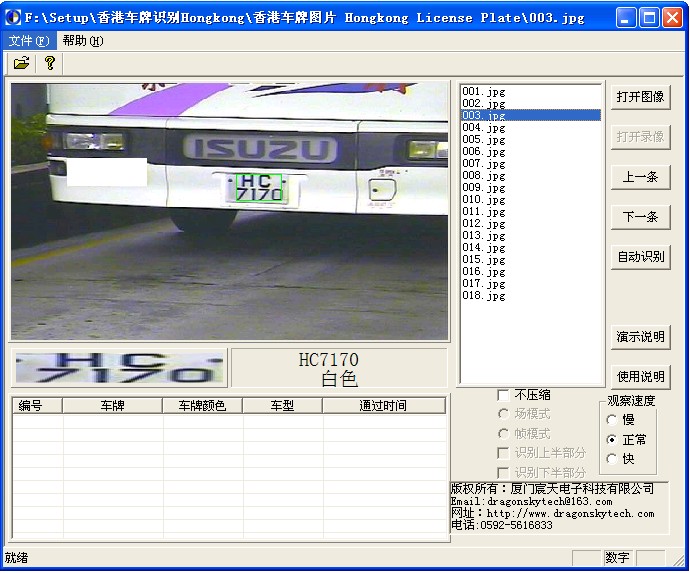The image size is (690, 573).
Task: Close the application window
Action: 672,18
